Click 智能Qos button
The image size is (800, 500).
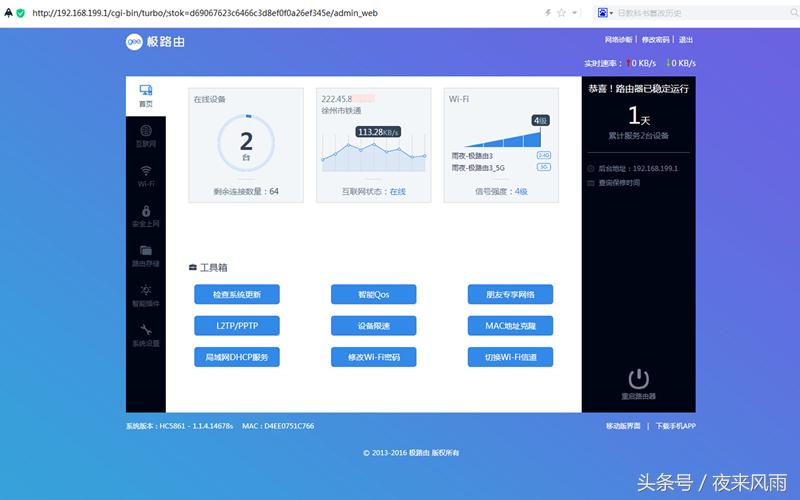click(373, 294)
